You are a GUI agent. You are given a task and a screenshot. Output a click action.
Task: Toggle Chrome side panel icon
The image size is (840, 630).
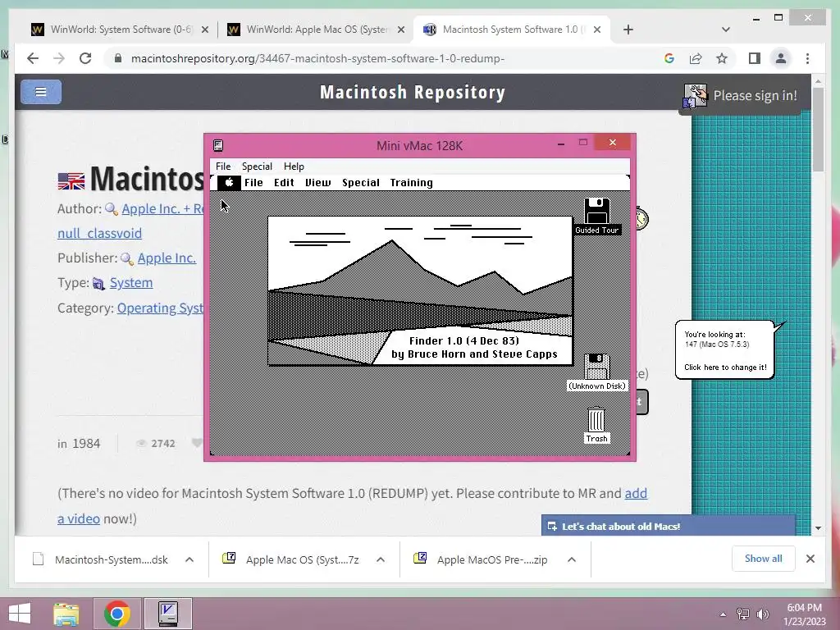point(755,58)
